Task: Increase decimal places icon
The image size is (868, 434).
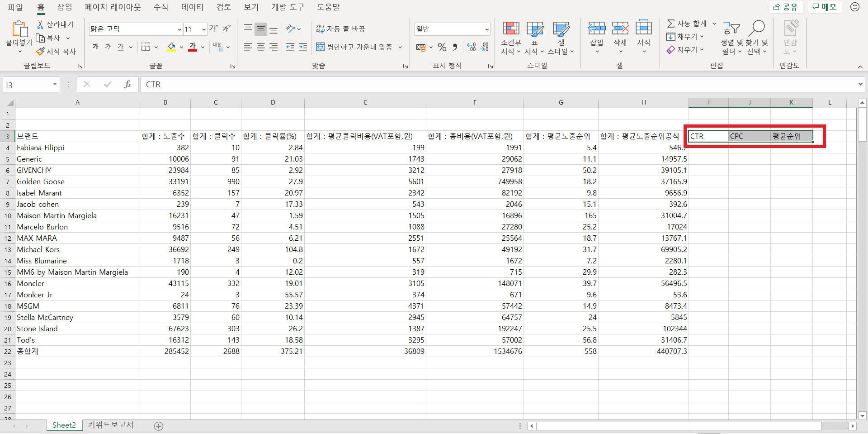Action: (x=472, y=47)
